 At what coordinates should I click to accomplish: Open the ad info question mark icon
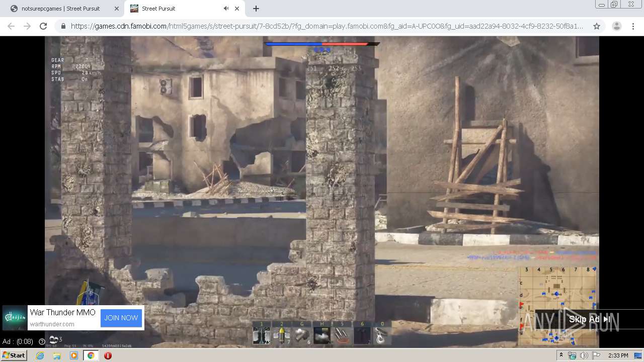coord(42,342)
